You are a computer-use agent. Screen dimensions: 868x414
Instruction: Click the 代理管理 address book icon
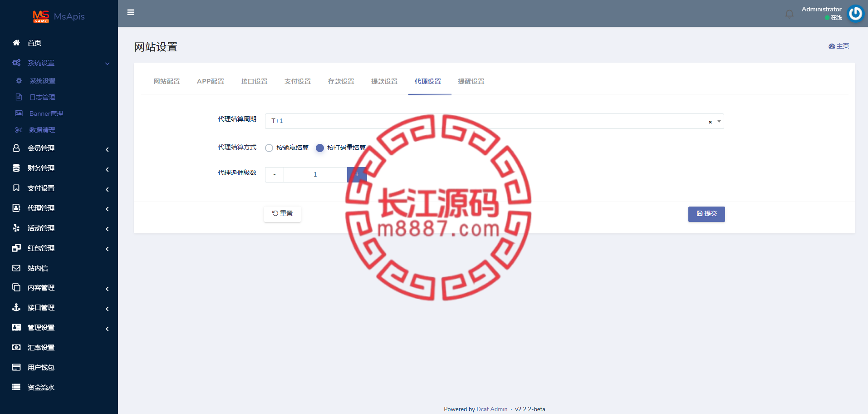click(x=16, y=208)
